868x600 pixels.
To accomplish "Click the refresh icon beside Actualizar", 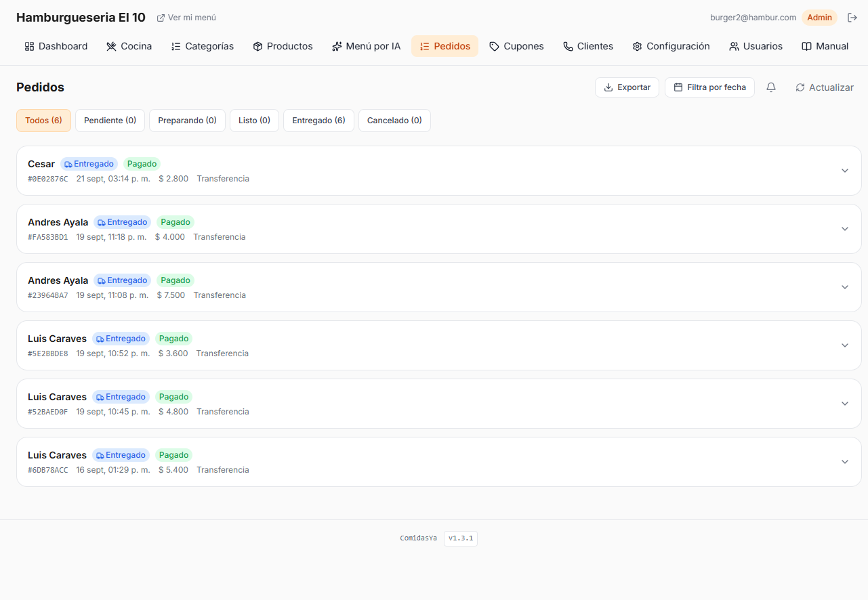I will [800, 87].
